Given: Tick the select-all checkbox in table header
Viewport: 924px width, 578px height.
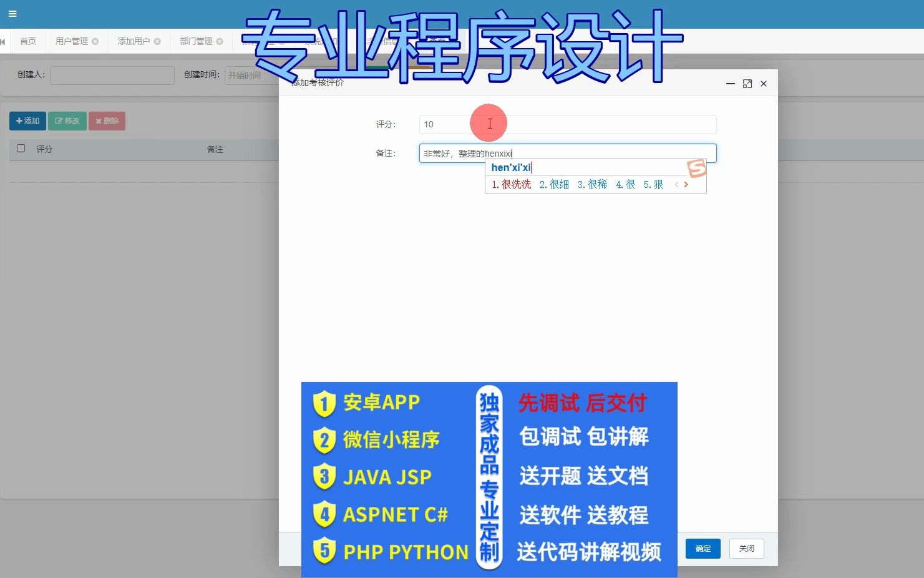Looking at the screenshot, I should pyautogui.click(x=21, y=149).
